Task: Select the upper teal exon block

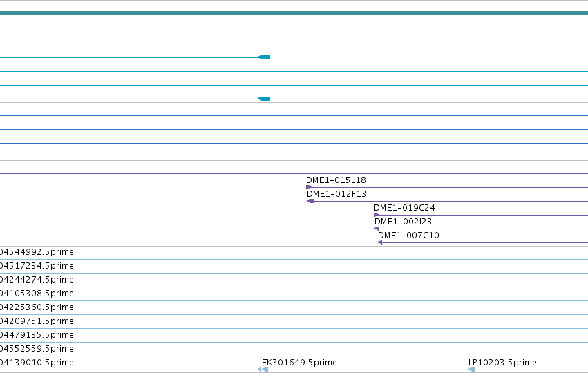Action: coord(264,57)
